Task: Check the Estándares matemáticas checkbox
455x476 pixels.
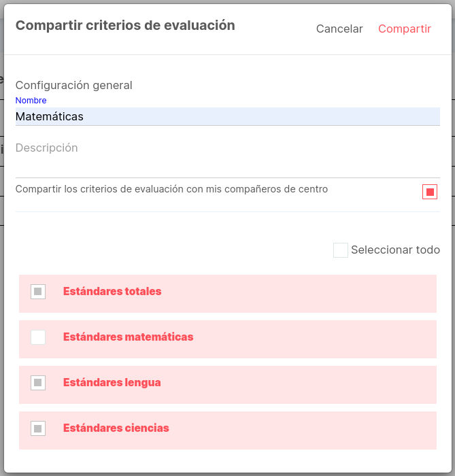Action: pyautogui.click(x=38, y=337)
